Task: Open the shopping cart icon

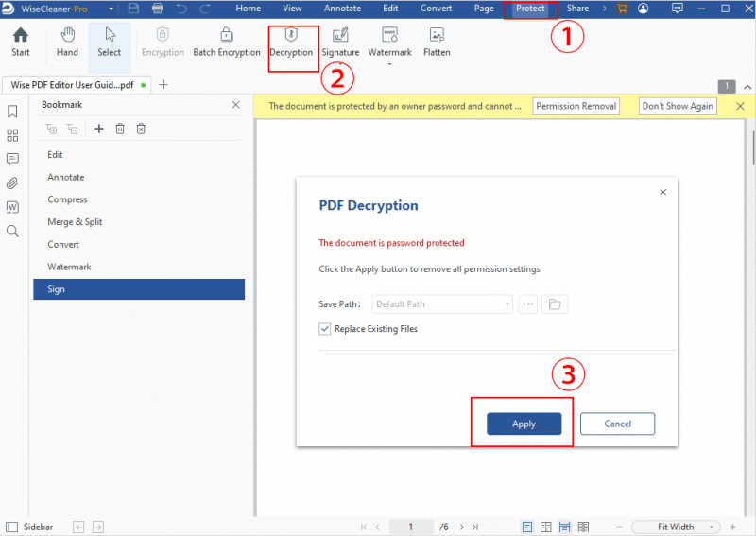Action: [622, 9]
